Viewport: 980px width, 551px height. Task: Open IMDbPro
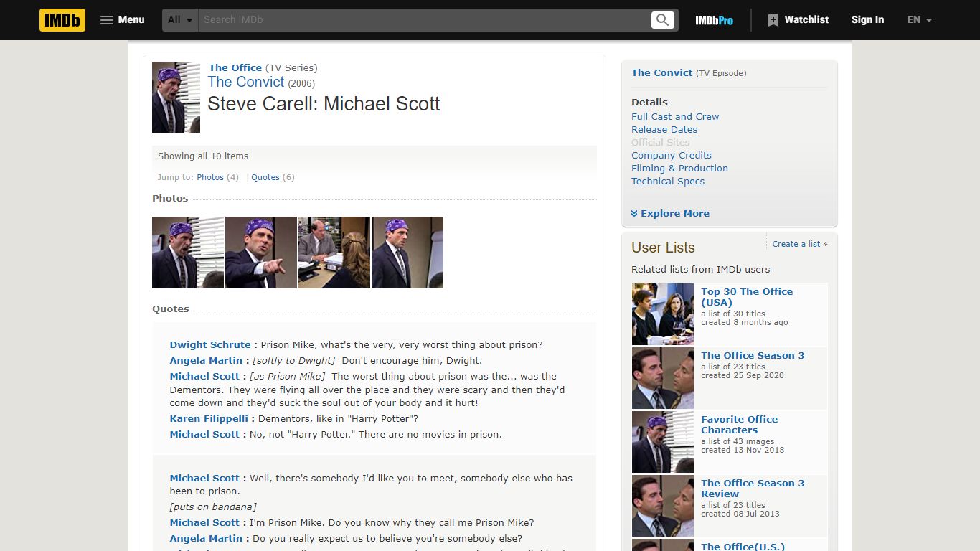[x=713, y=19]
